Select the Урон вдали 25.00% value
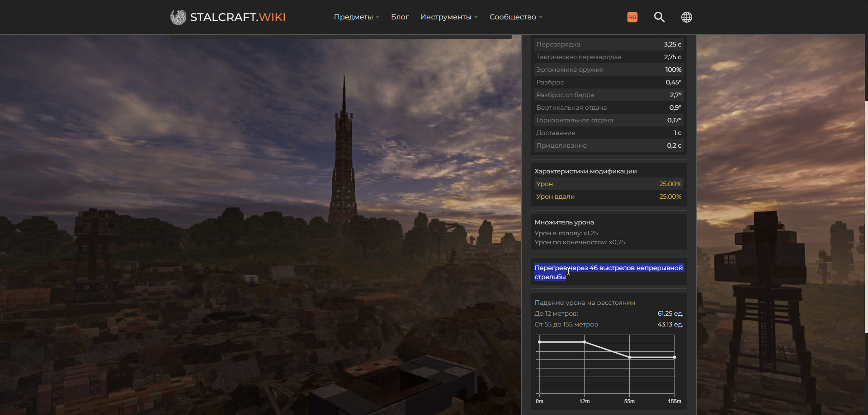 [670, 196]
